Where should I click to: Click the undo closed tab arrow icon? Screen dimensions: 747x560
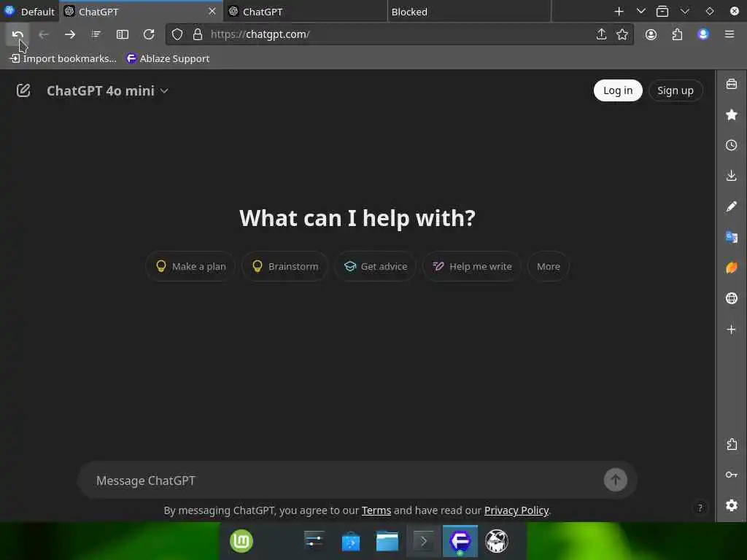(x=18, y=34)
